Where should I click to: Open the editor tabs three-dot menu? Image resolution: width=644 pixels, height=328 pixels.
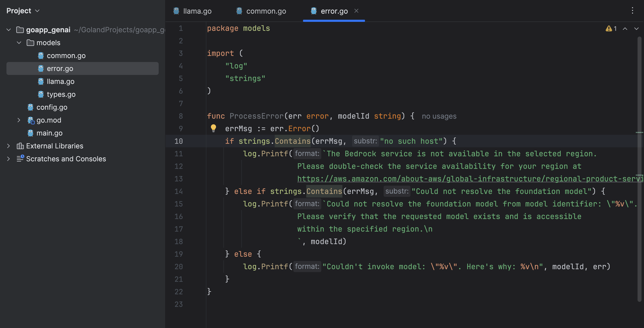[632, 11]
